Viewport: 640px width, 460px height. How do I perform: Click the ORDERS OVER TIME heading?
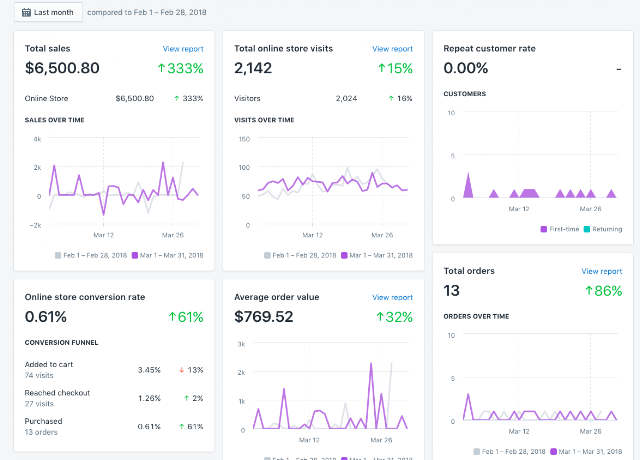click(476, 316)
